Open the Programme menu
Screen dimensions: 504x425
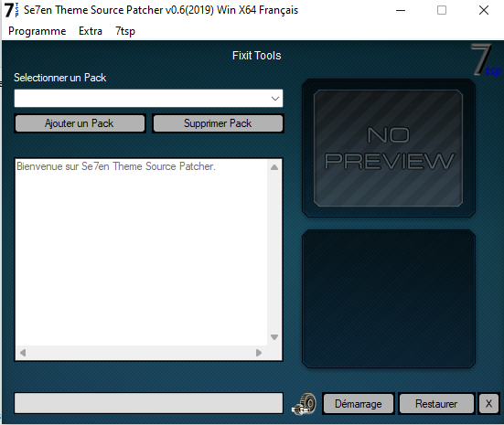[x=38, y=31]
